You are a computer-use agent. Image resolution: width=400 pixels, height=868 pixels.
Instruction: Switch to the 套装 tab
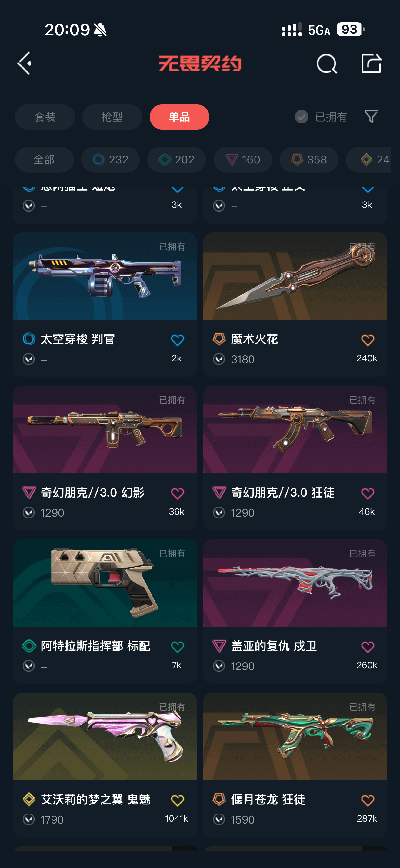(45, 117)
